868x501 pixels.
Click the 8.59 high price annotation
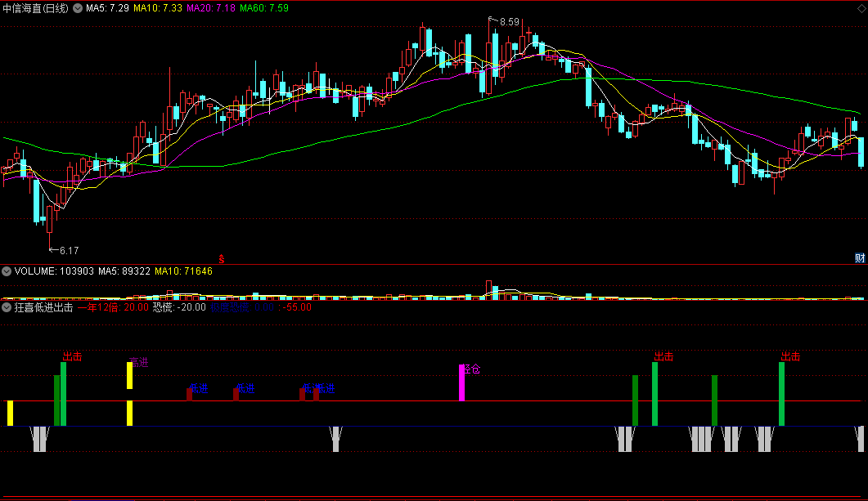(x=510, y=22)
